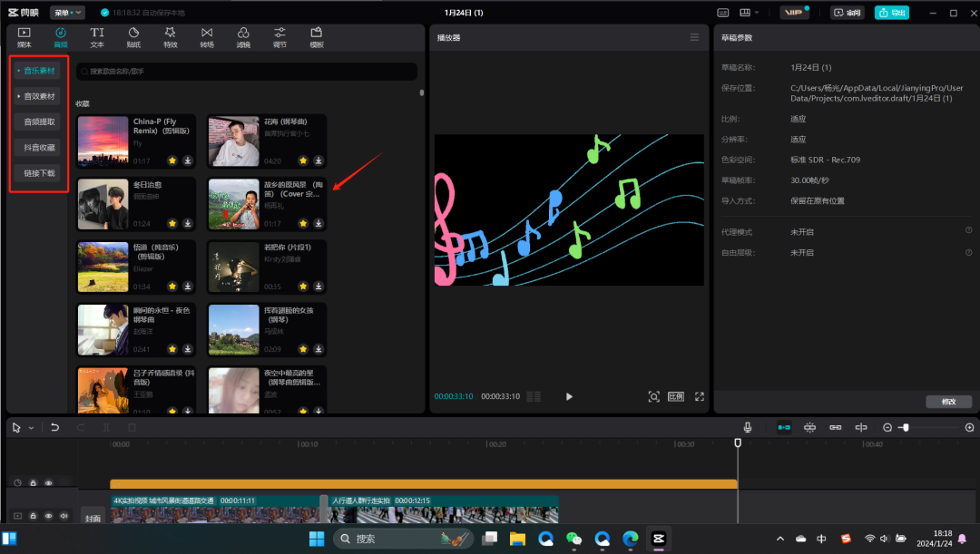Image resolution: width=980 pixels, height=554 pixels.
Task: Toggle auto-snap on the timeline
Action: click(809, 427)
